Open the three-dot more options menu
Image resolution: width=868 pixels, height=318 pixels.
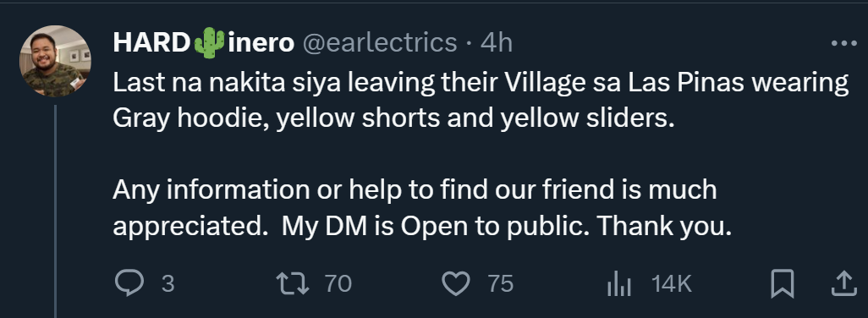844,44
